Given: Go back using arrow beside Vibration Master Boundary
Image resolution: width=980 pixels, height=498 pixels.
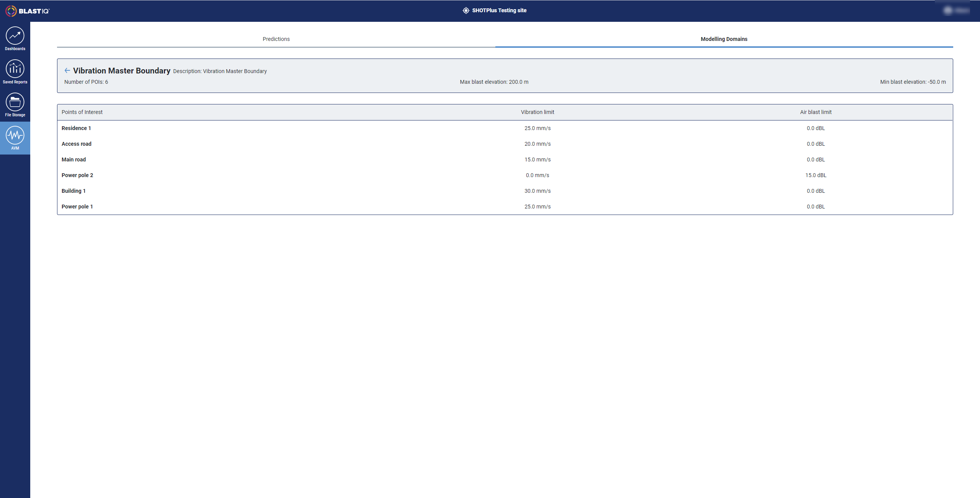Looking at the screenshot, I should 67,70.
